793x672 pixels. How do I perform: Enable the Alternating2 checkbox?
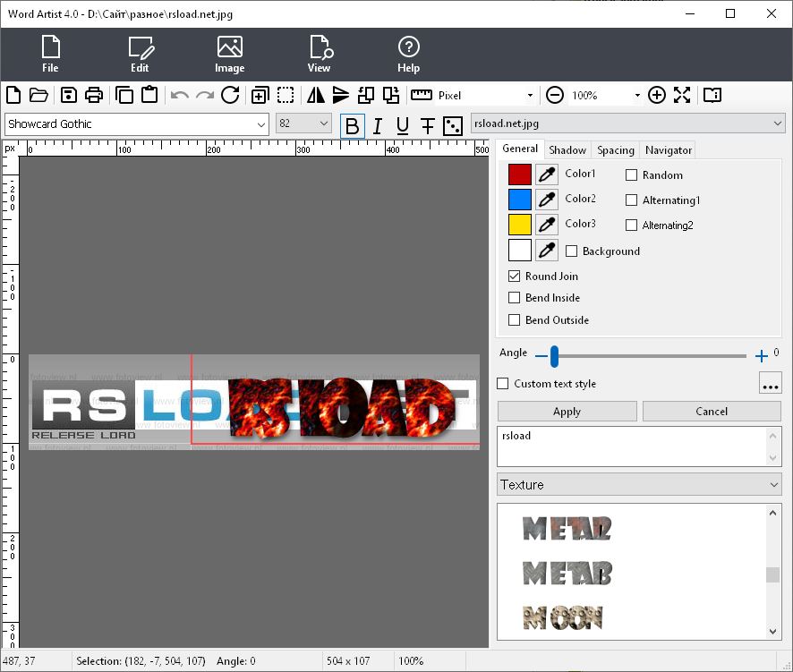(631, 225)
